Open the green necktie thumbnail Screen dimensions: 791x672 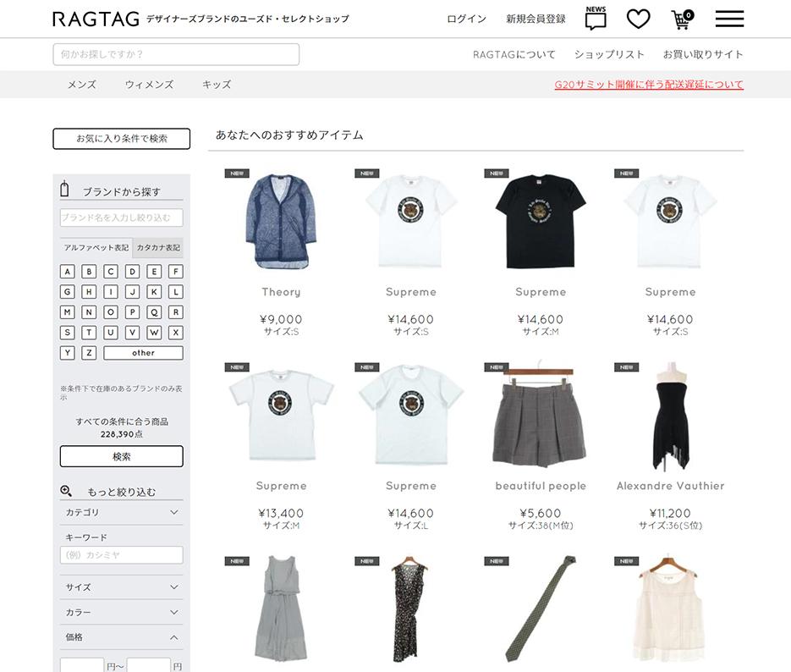click(x=541, y=609)
